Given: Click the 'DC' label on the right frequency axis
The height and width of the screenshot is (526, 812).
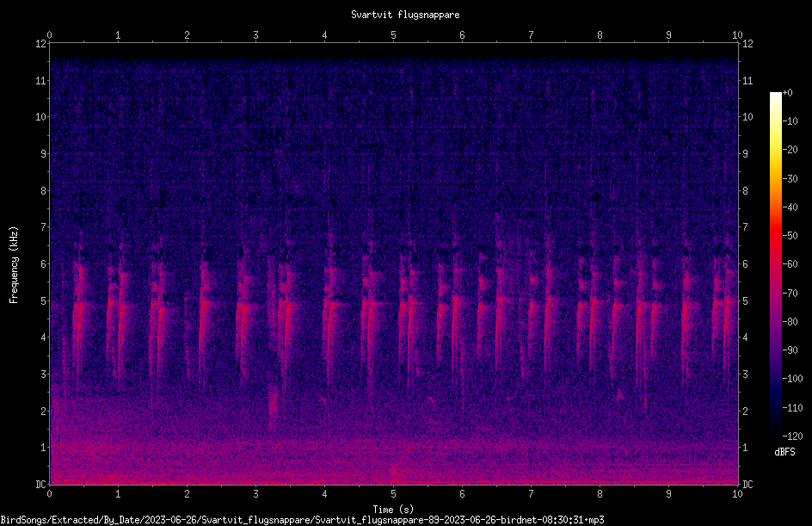Looking at the screenshot, I should point(747,485).
